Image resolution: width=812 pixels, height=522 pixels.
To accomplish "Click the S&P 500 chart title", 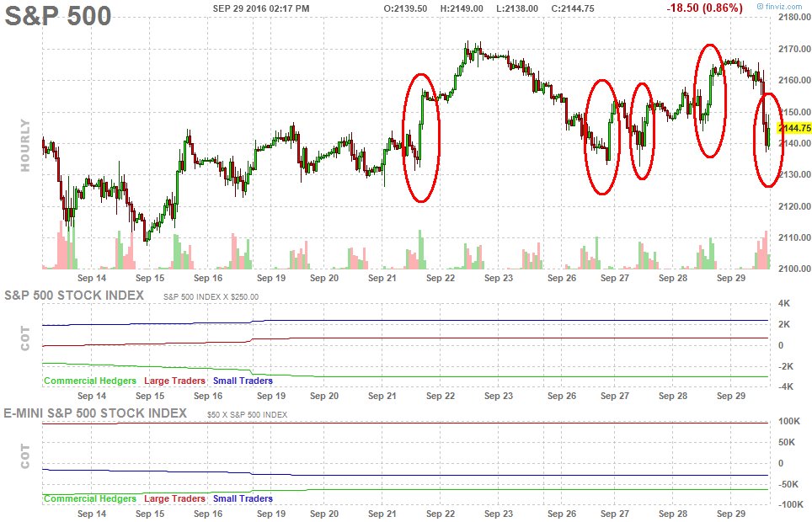I will [58, 16].
